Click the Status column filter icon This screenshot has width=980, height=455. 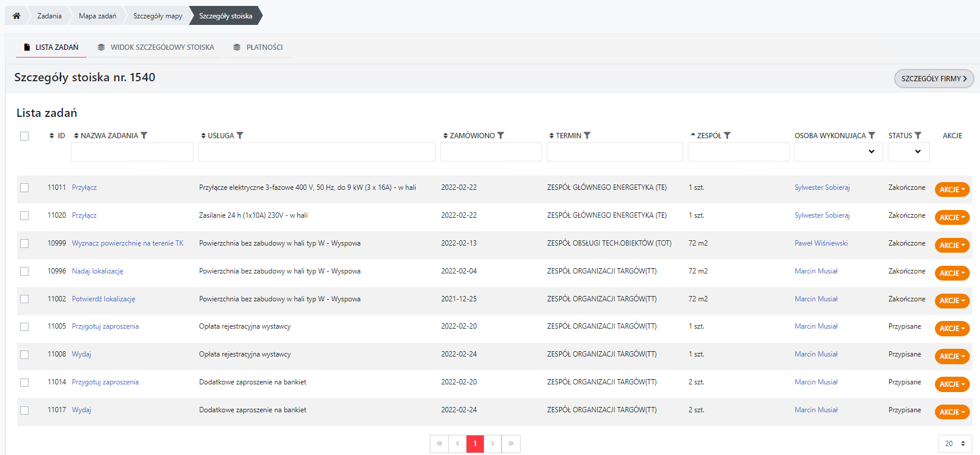918,136
